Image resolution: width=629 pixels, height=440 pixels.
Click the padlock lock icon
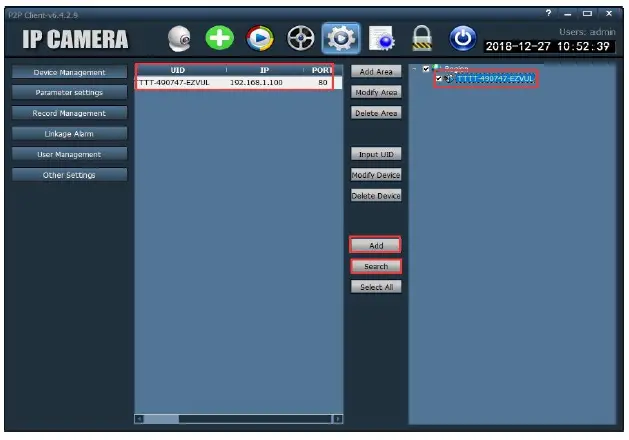click(x=422, y=39)
